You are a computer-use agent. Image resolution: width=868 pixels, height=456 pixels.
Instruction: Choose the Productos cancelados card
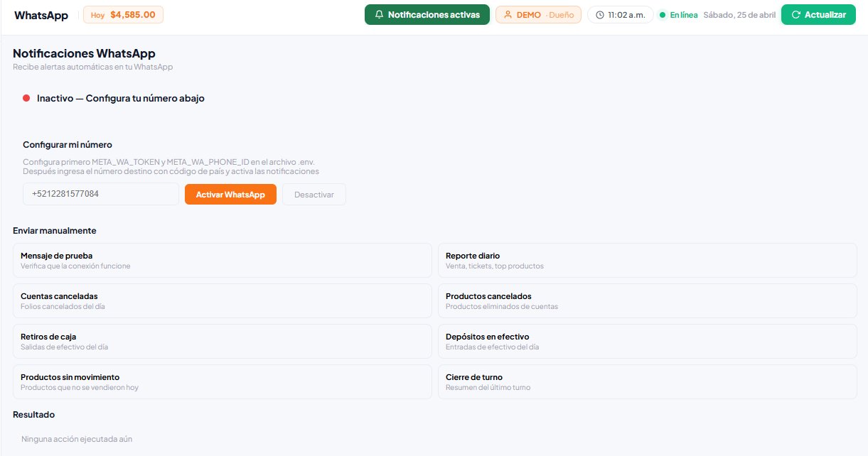(647, 301)
